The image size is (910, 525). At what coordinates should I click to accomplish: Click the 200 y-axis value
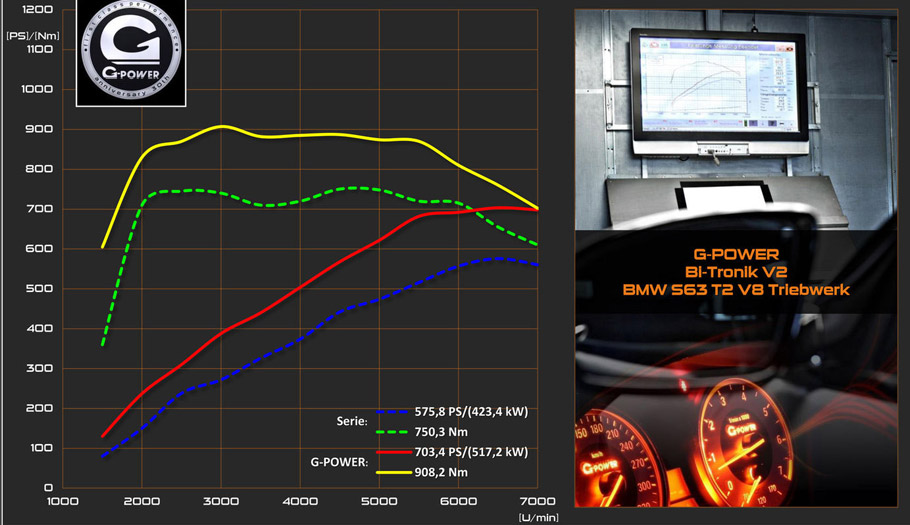(39, 408)
